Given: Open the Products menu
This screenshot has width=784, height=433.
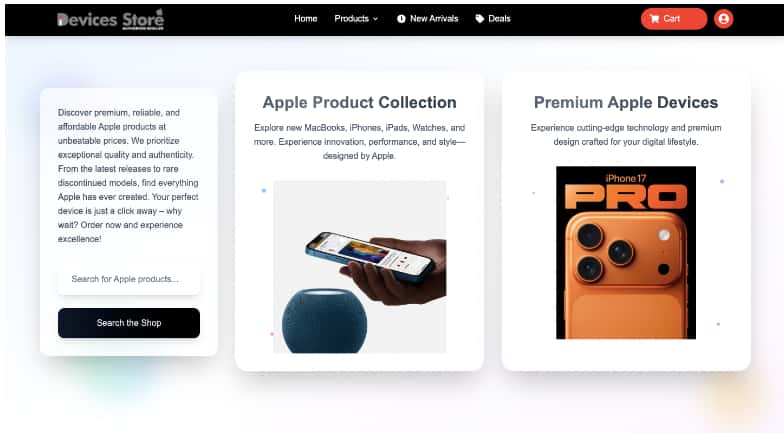Looking at the screenshot, I should 352,18.
